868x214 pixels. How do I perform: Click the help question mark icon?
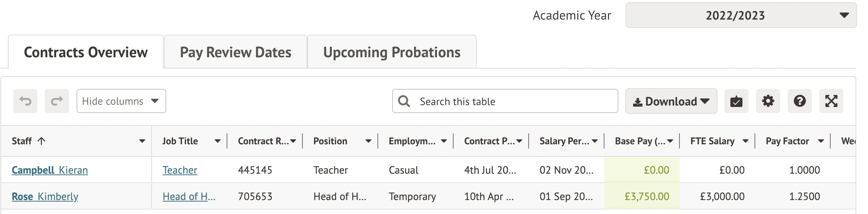[x=799, y=101]
